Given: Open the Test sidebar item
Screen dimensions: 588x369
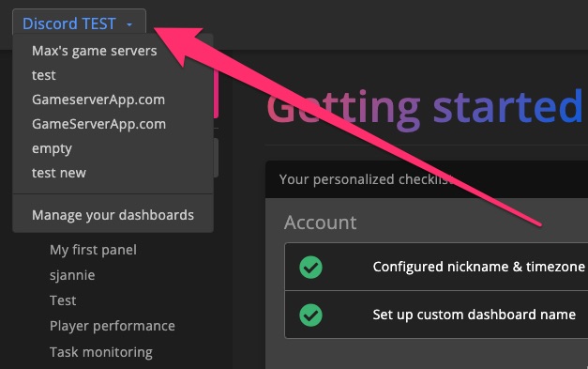Looking at the screenshot, I should (x=63, y=300).
